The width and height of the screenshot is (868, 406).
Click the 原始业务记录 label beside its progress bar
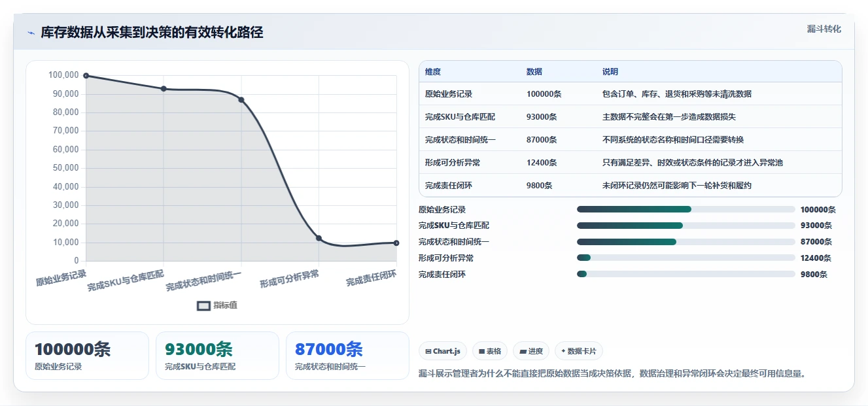click(x=442, y=210)
